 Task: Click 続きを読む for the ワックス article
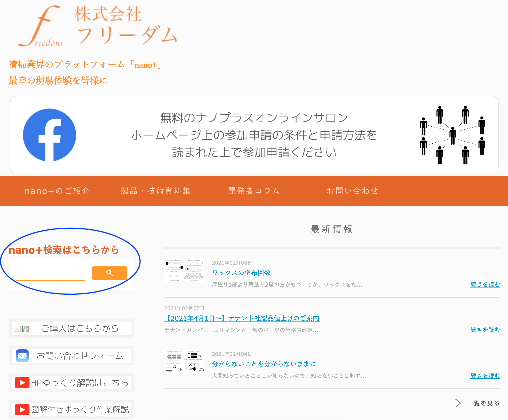(x=485, y=284)
